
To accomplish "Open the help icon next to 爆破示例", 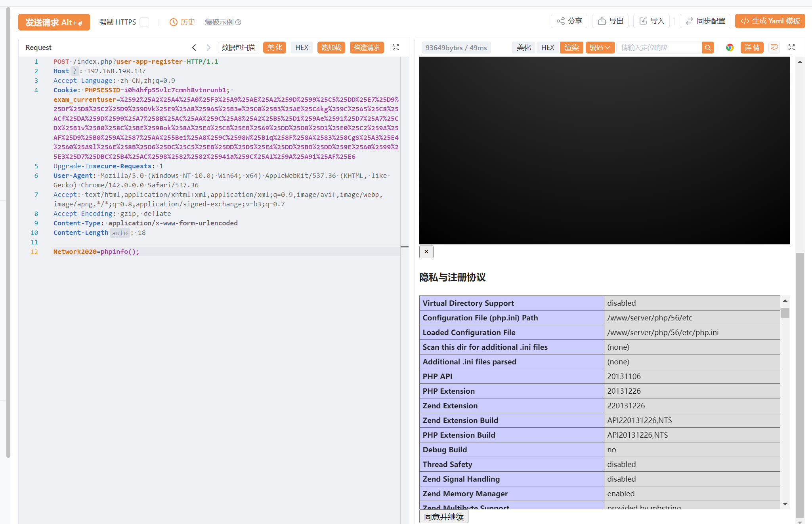I will (x=238, y=22).
